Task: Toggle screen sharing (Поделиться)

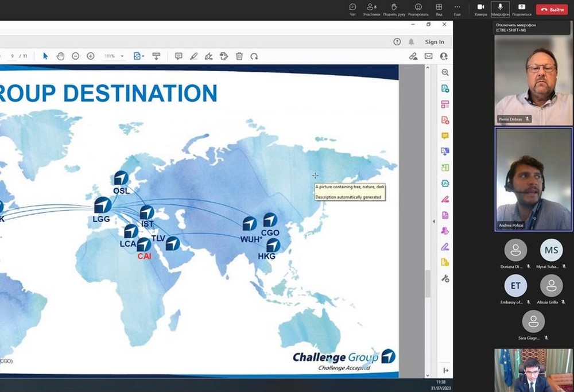Action: pos(522,9)
